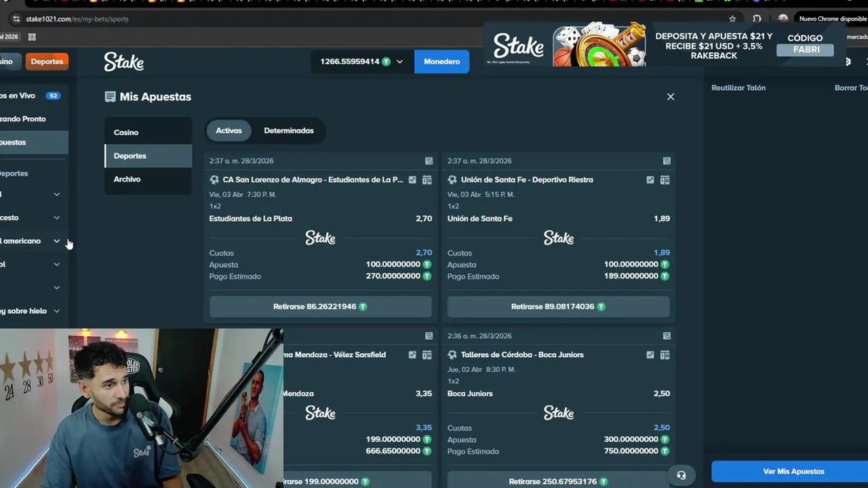Open scoreboard icon for Vélez Sarsfield match
868x488 pixels.
point(427,355)
